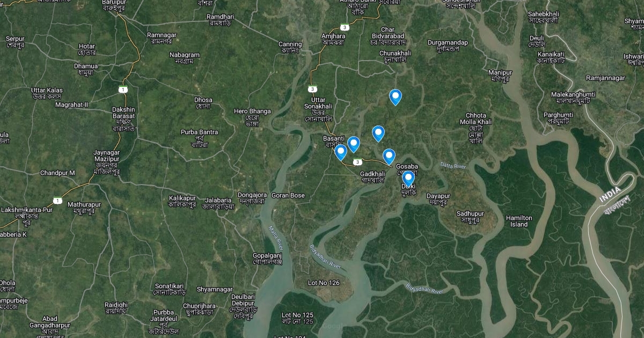Image resolution: width=644 pixels, height=338 pixels.
Task: Click the blue map pin over Dulki
Action: coord(408,179)
